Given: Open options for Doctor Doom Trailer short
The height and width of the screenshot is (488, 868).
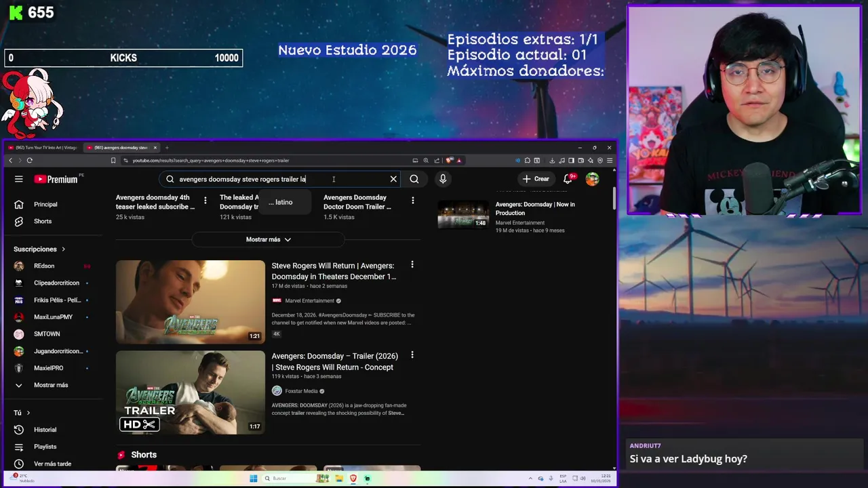Looking at the screenshot, I should (412, 201).
